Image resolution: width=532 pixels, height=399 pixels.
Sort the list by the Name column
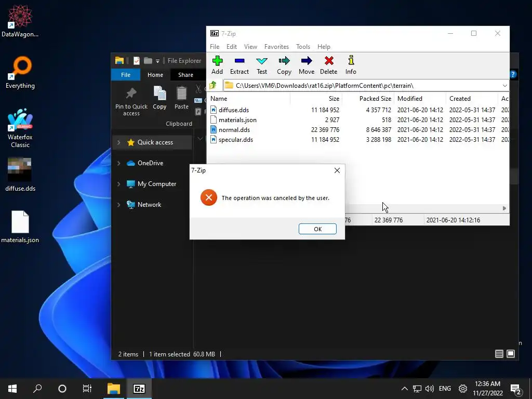[x=249, y=98]
